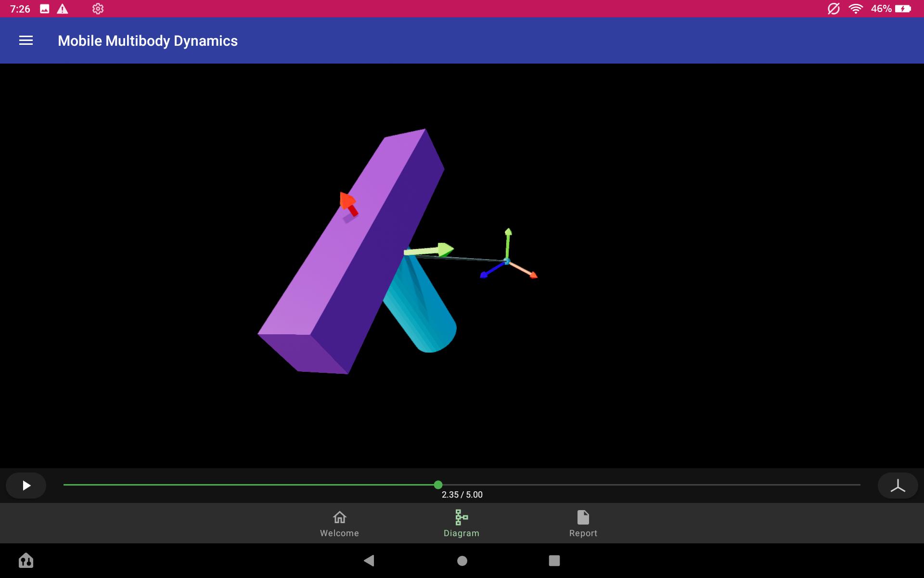Click the timeline slider handle

click(x=438, y=485)
